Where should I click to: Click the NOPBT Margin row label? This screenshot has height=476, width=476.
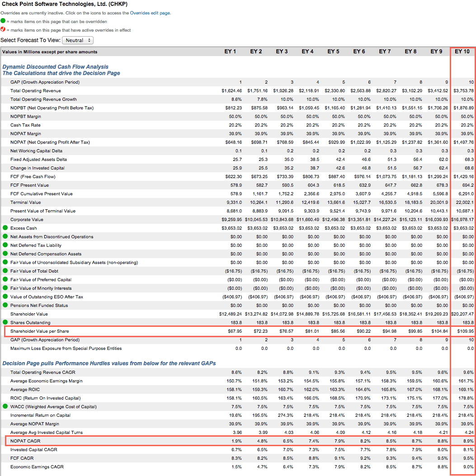click(25, 117)
